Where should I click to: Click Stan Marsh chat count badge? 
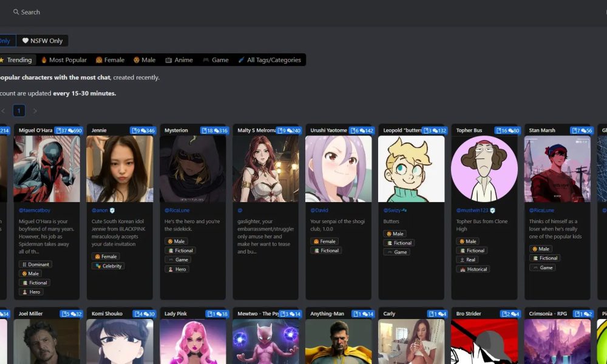pyautogui.click(x=582, y=130)
